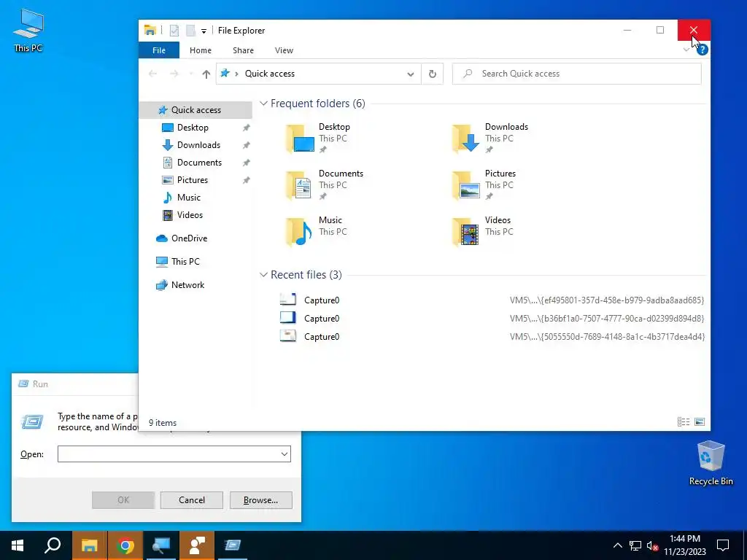
Task: Select Network in the navigation pane
Action: [187, 285]
